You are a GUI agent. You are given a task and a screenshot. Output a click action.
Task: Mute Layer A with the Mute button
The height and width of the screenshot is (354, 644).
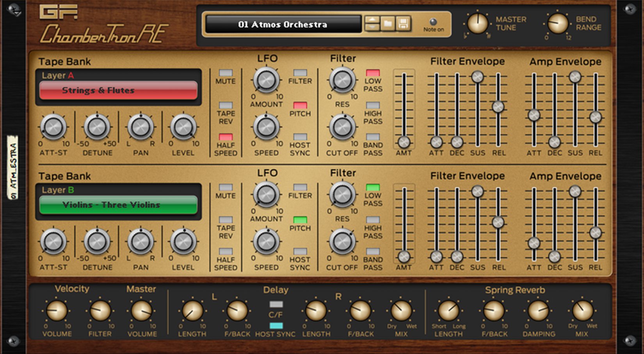click(x=226, y=73)
